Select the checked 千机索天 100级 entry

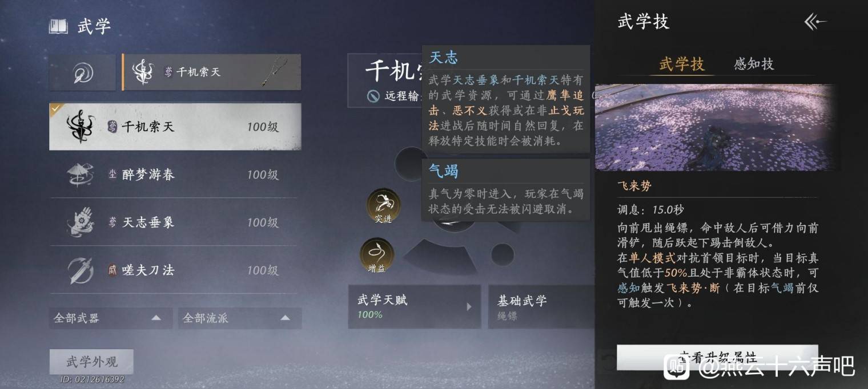click(175, 127)
